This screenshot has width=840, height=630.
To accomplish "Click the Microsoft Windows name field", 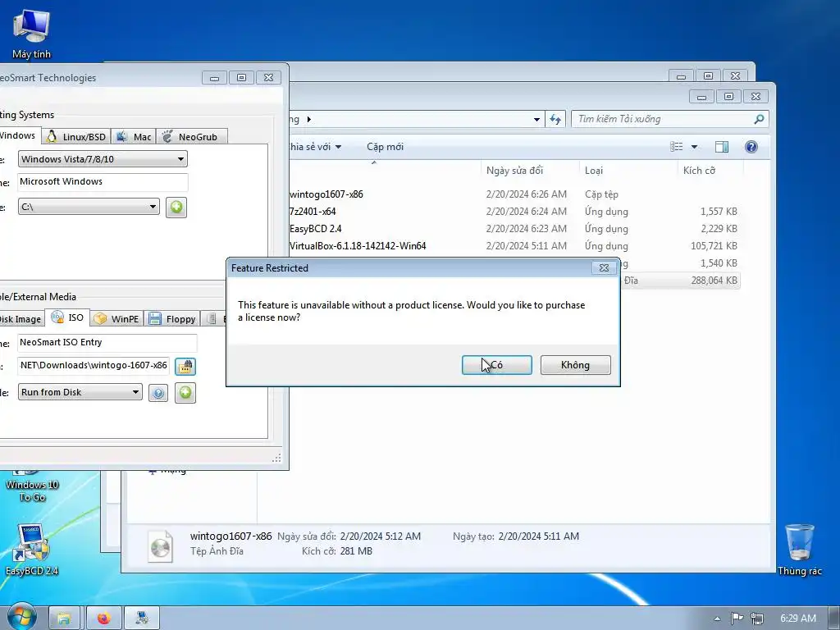I will pyautogui.click(x=103, y=181).
